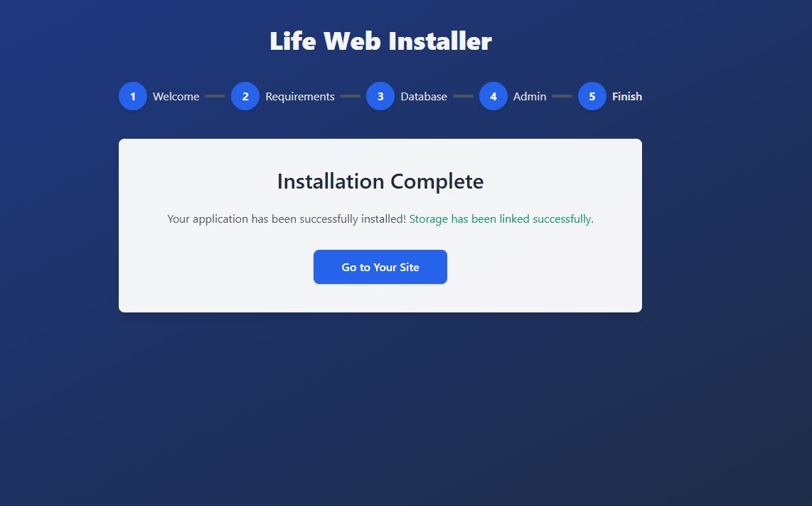This screenshot has width=812, height=506.
Task: Select step 1 circle for Welcome
Action: pos(133,96)
